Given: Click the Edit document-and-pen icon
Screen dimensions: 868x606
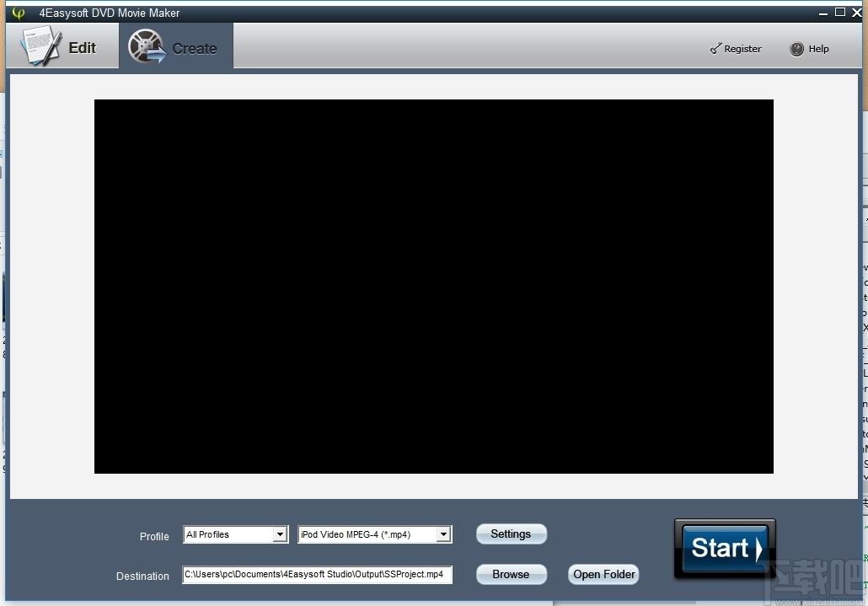Looking at the screenshot, I should tap(41, 46).
